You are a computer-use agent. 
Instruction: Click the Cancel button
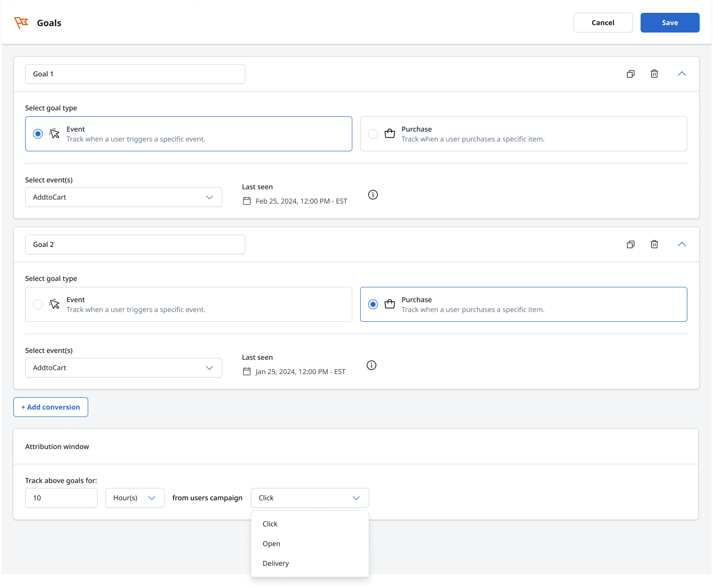[603, 23]
